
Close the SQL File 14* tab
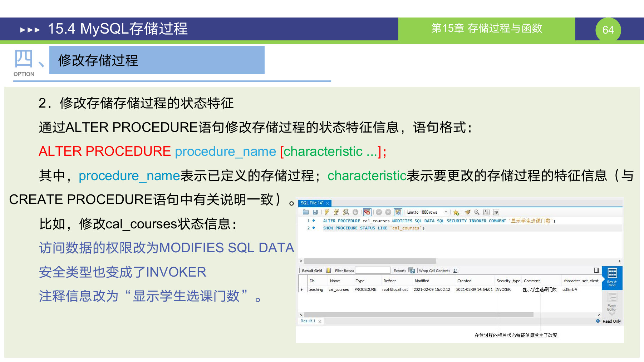point(328,203)
